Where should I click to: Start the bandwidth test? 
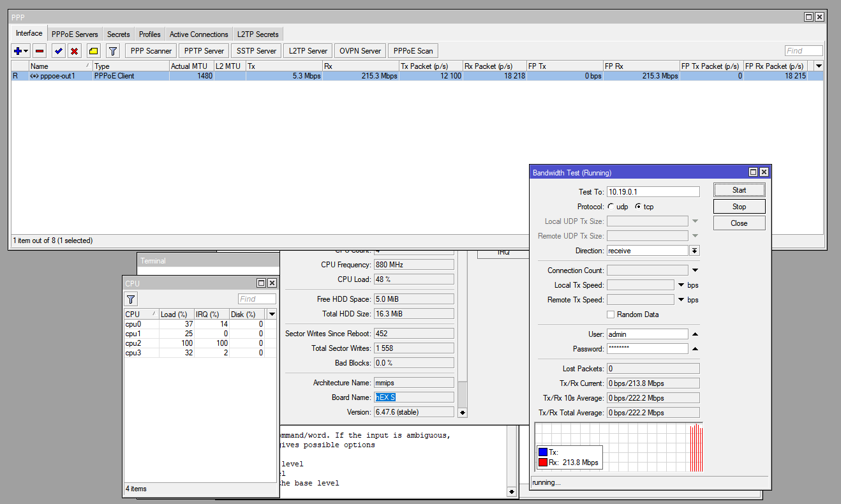pos(739,190)
